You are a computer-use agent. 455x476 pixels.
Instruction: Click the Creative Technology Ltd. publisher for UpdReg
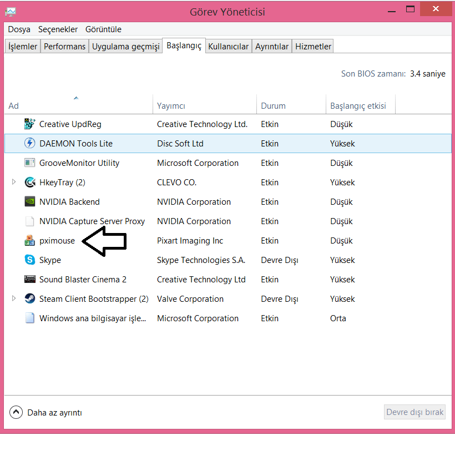pyautogui.click(x=202, y=124)
